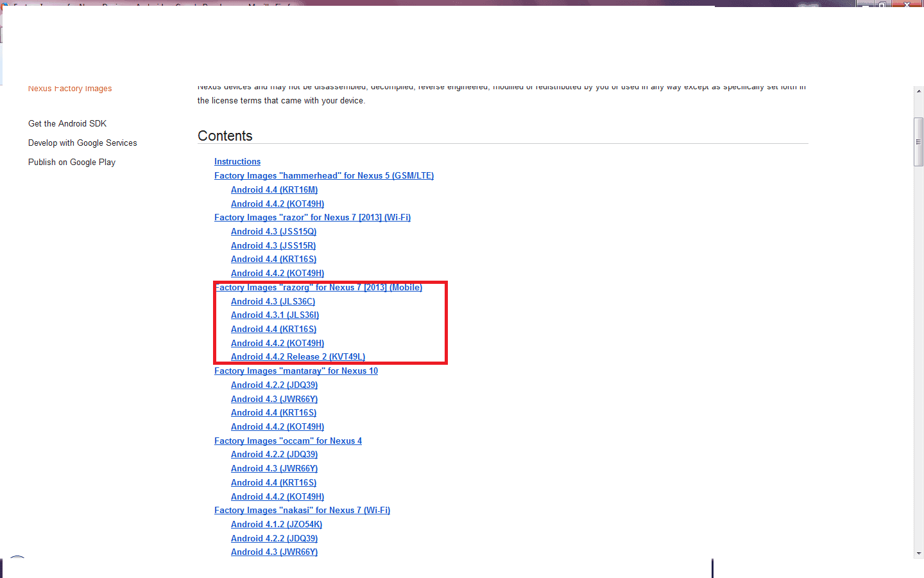The image size is (924, 578).
Task: Click the scrollbar up arrow
Action: [919, 91]
